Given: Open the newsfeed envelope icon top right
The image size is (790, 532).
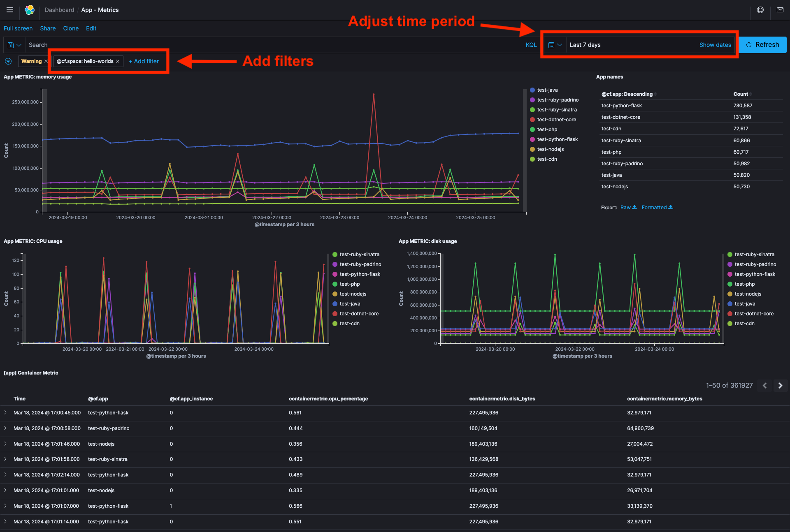Looking at the screenshot, I should 780,10.
